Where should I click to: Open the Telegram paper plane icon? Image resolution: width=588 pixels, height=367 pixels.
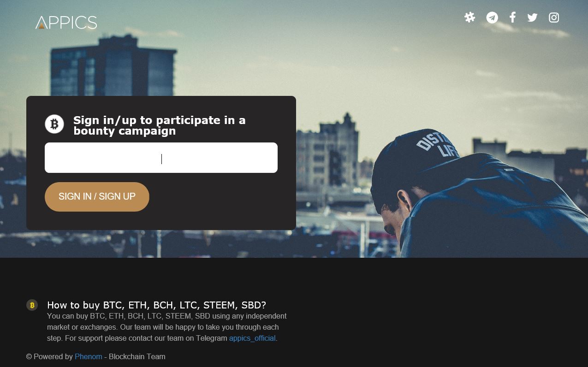[492, 18]
